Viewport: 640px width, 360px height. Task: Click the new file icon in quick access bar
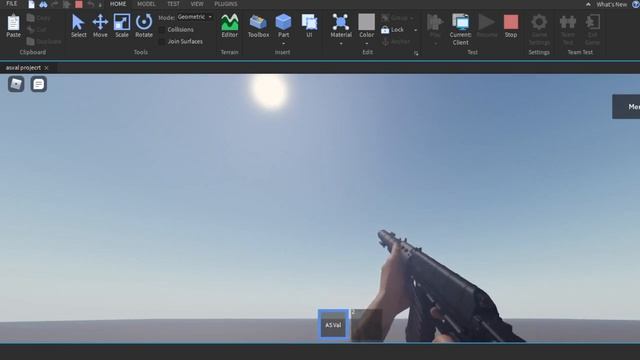pyautogui.click(x=31, y=4)
